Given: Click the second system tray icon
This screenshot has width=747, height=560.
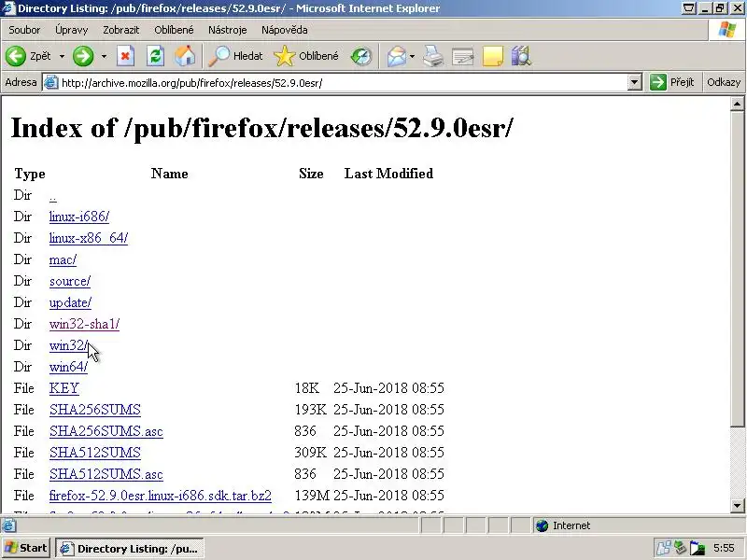Looking at the screenshot, I should pos(680,549).
